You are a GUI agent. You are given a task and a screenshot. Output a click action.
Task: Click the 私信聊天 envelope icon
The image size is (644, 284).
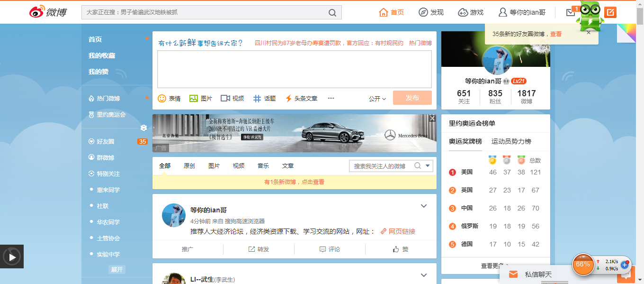click(x=513, y=275)
